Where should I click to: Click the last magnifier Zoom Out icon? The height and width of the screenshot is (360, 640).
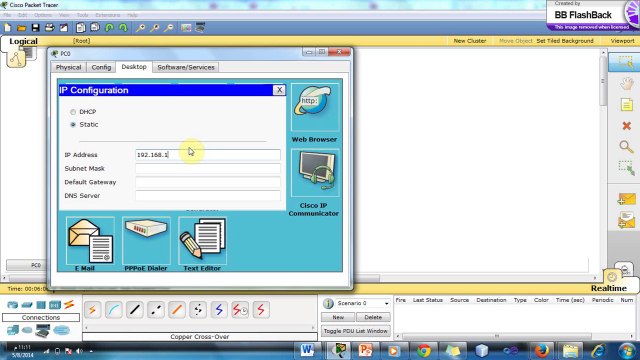pyautogui.click(x=169, y=28)
